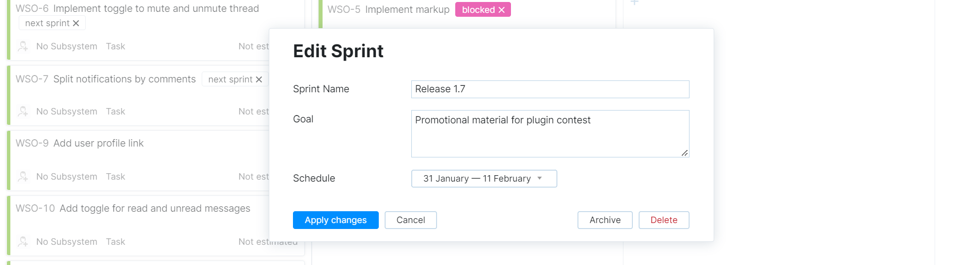Open WSO-7 Split notifications by comments
Viewport: 980px width, 265px height.
[124, 79]
